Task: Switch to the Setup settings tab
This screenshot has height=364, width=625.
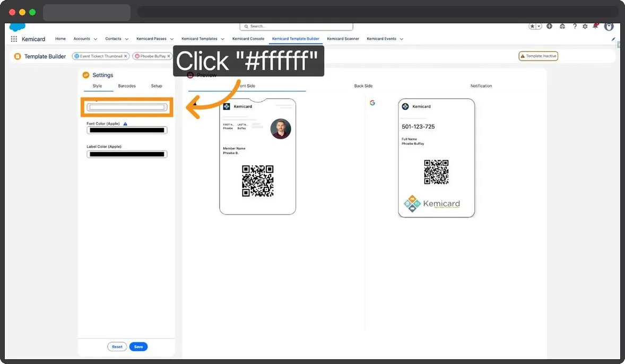Action: pyautogui.click(x=156, y=86)
